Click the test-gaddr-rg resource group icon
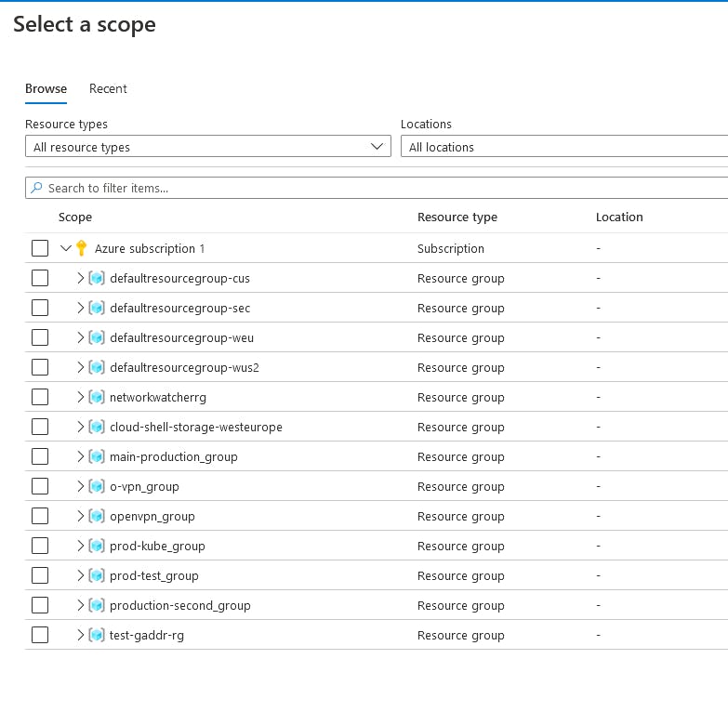Image resolution: width=728 pixels, height=725 pixels. pyautogui.click(x=97, y=635)
